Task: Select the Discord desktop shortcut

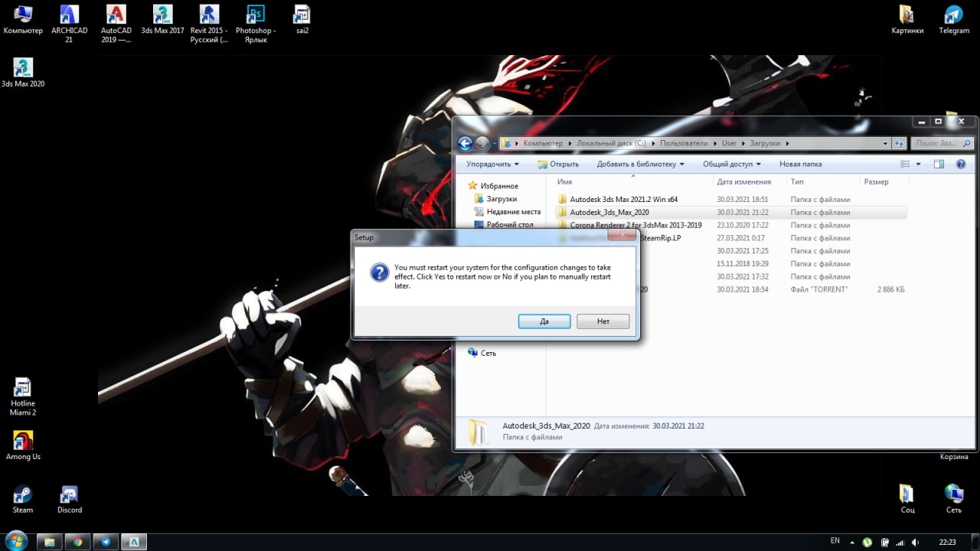Action: tap(70, 499)
